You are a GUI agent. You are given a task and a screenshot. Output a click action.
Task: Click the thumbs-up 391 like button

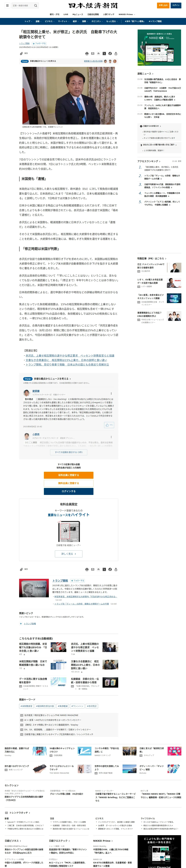coord(109,425)
